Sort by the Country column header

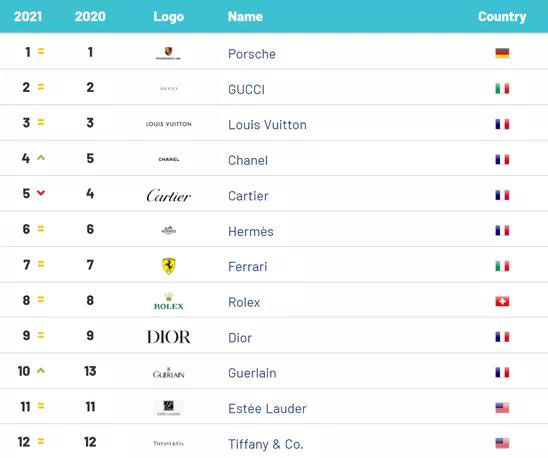pyautogui.click(x=502, y=17)
